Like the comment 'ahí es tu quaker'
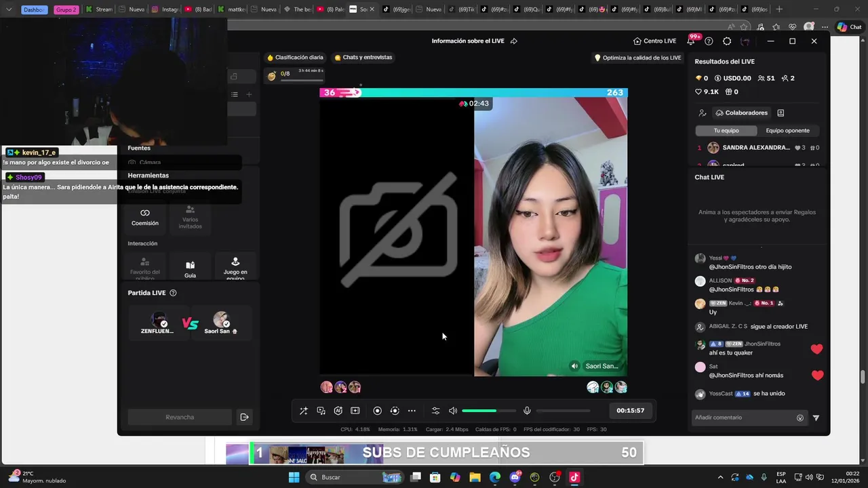868x488 pixels. pos(816,349)
